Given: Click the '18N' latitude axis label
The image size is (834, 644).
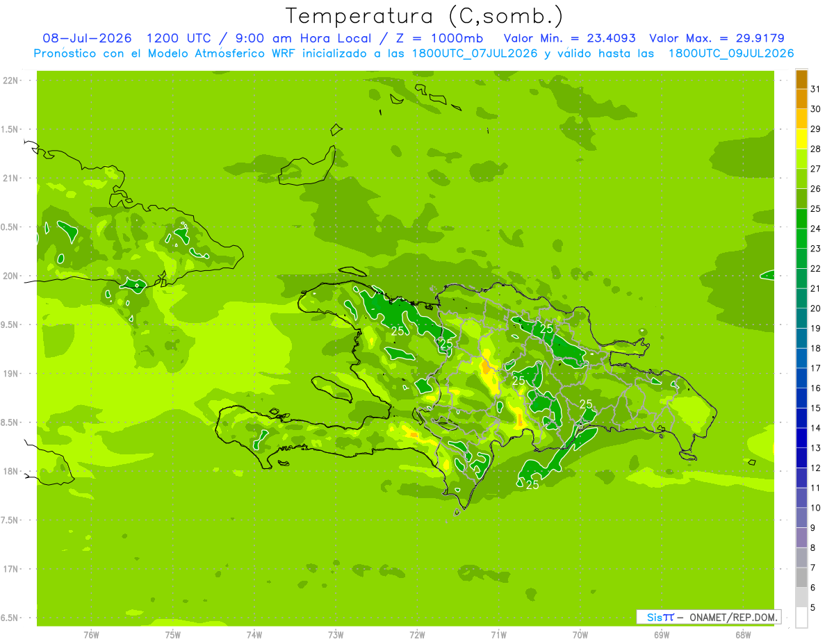Looking at the screenshot, I should tap(10, 471).
